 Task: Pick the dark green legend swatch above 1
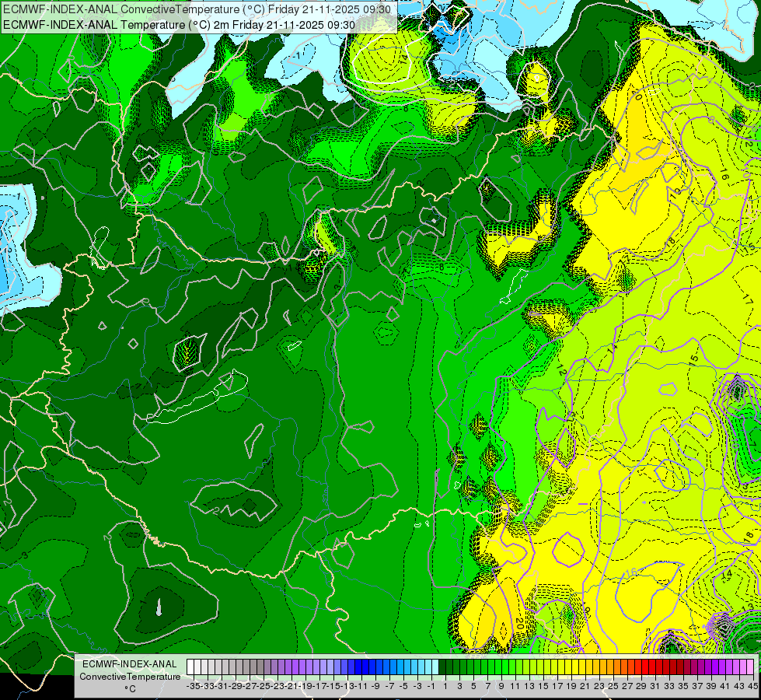[x=442, y=667]
